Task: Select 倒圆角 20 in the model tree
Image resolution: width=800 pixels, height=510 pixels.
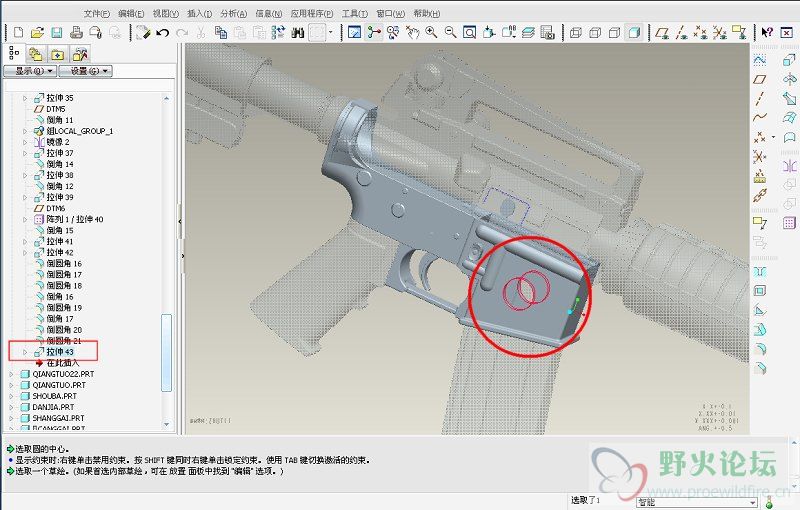Action: pyautogui.click(x=58, y=329)
